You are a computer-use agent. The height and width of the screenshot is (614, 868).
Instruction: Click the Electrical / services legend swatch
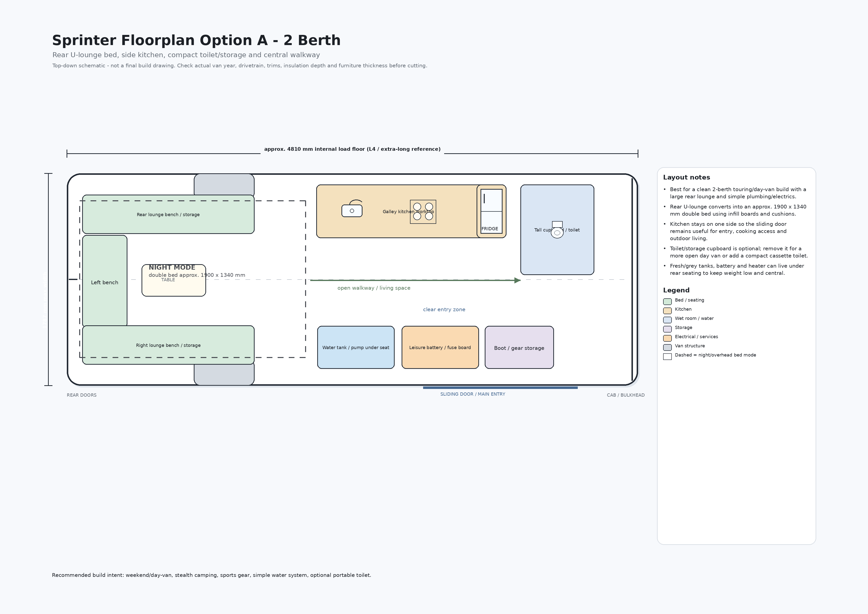coord(668,338)
